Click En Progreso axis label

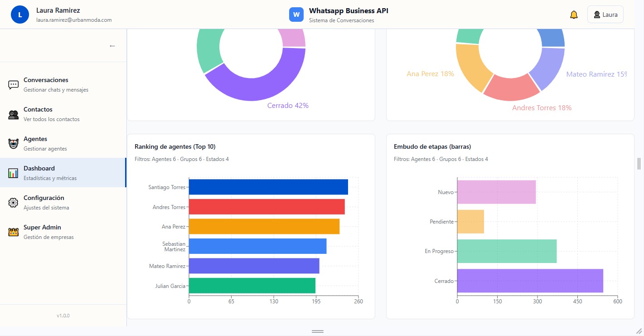[x=439, y=251]
